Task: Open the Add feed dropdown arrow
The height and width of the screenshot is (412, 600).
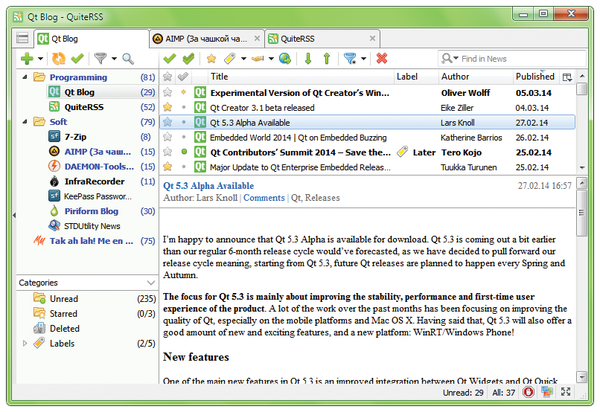Action: [x=40, y=59]
